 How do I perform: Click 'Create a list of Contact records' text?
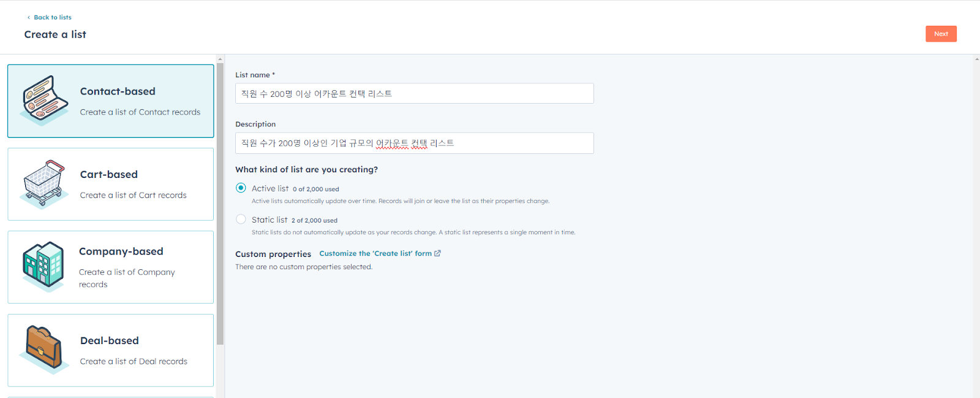pyautogui.click(x=140, y=112)
